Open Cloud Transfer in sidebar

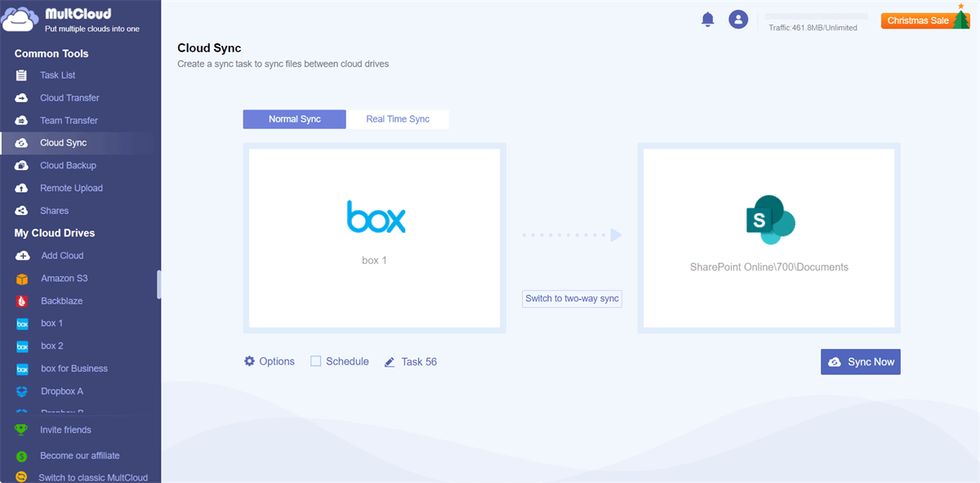(x=69, y=98)
